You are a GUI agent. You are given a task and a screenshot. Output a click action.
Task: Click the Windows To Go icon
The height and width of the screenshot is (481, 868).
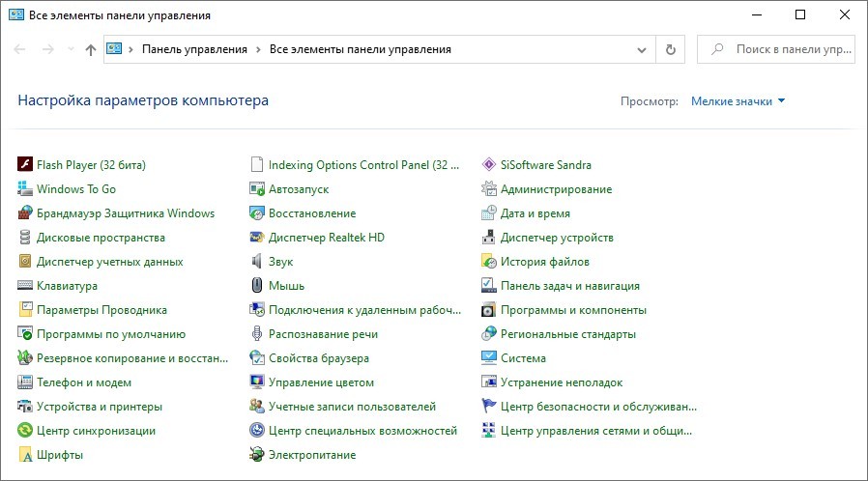coord(25,188)
